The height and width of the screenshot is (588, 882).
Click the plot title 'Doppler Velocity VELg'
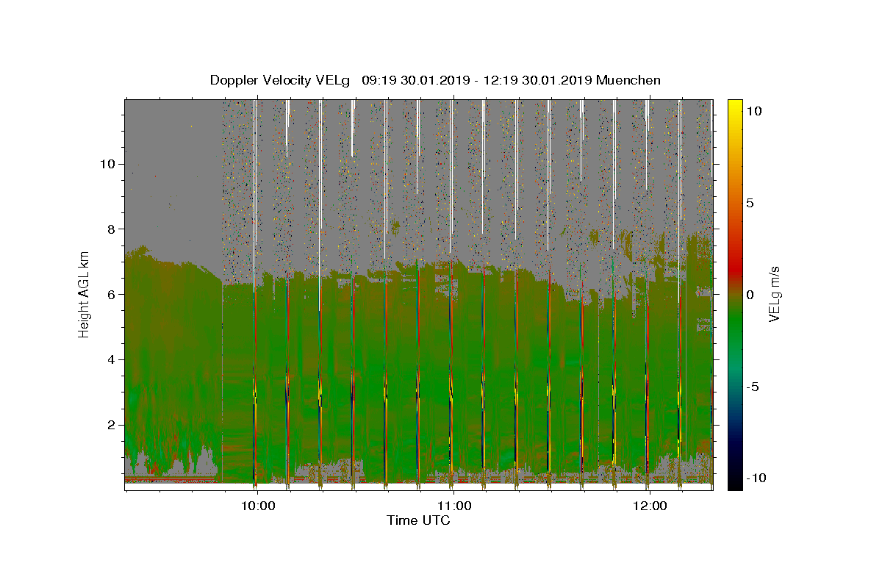(x=279, y=80)
